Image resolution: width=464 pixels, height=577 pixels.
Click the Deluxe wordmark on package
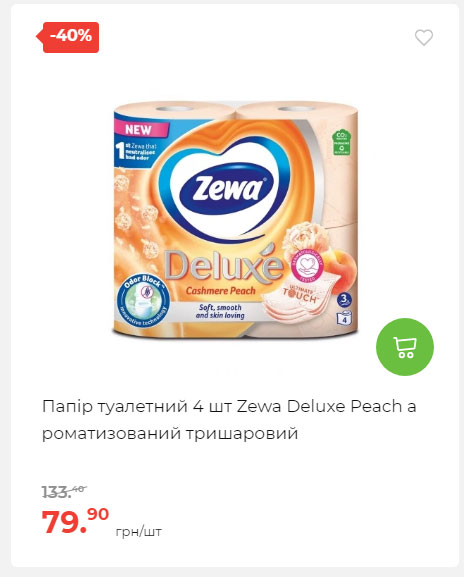click(222, 264)
